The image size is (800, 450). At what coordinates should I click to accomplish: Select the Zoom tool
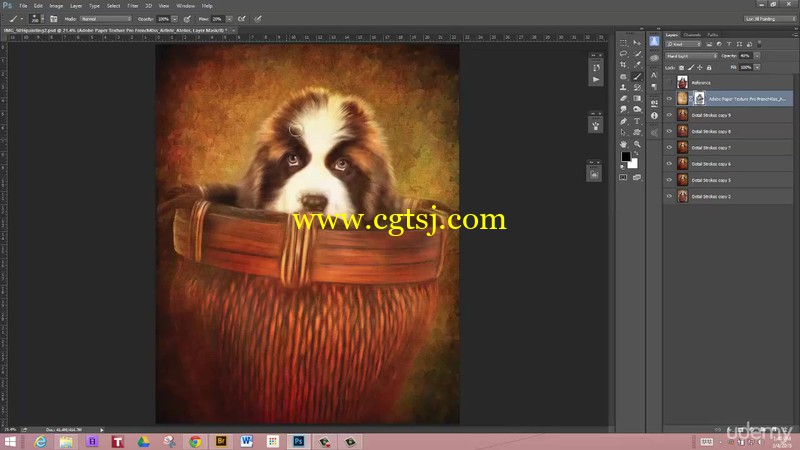(x=637, y=144)
